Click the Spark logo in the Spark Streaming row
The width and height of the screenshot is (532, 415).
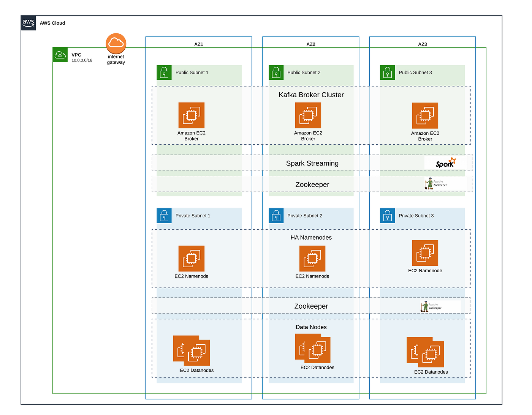pyautogui.click(x=446, y=163)
